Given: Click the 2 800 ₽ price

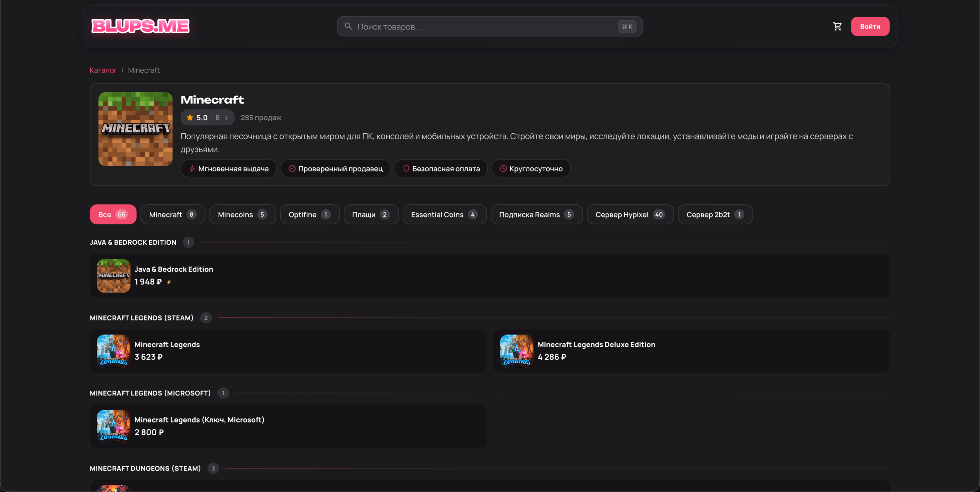Looking at the screenshot, I should [x=149, y=432].
